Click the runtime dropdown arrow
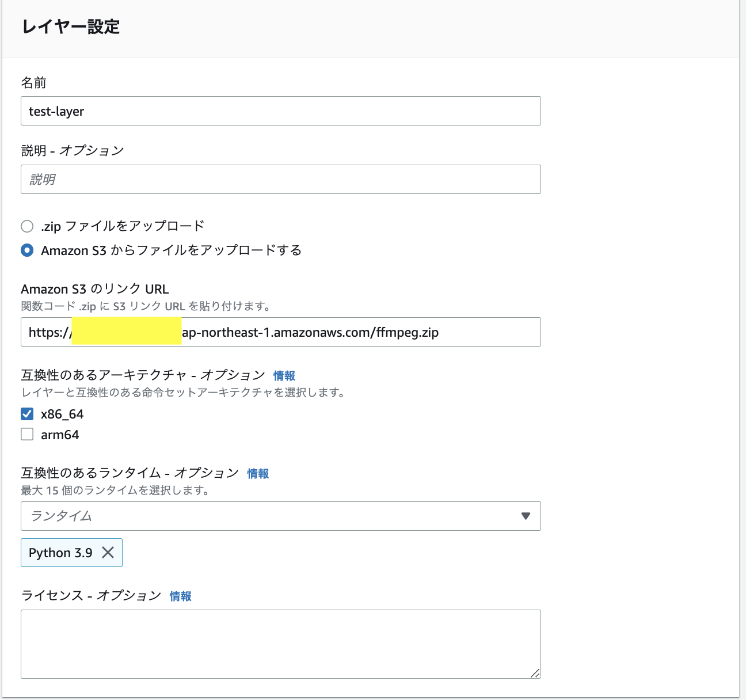746x700 pixels. click(525, 516)
